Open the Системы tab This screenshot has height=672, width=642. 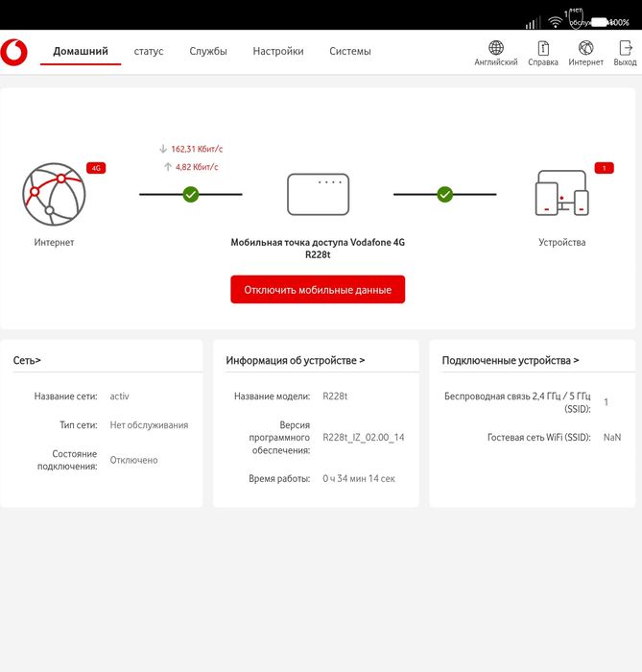pos(350,52)
